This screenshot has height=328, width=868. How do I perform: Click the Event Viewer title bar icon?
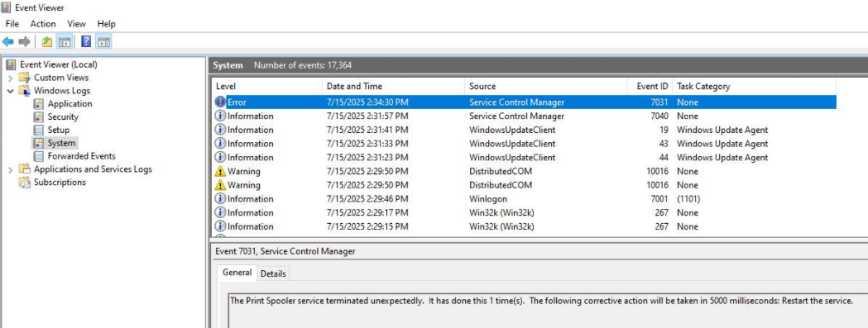pyautogui.click(x=7, y=7)
